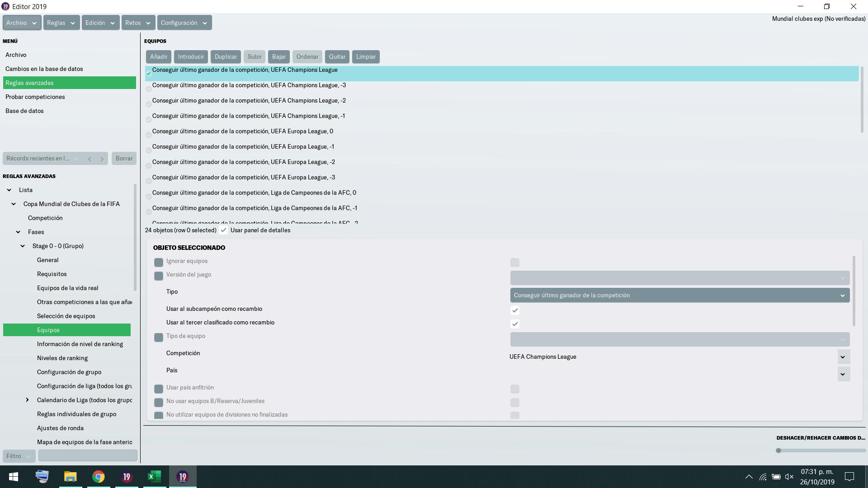Uncheck 'Usar al tercer clasificado como recambio'
Image resolution: width=868 pixels, height=488 pixels.
click(x=515, y=324)
